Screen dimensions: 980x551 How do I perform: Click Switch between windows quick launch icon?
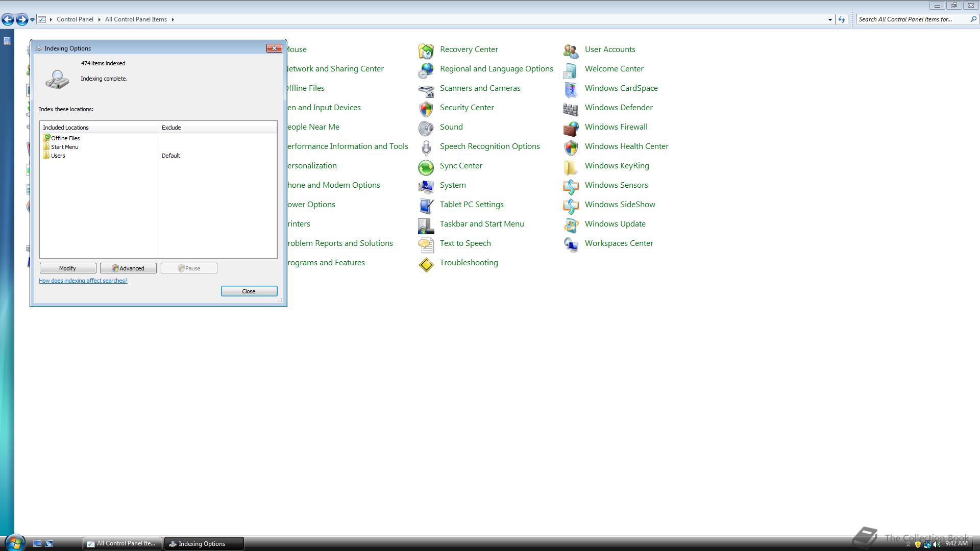coord(49,544)
